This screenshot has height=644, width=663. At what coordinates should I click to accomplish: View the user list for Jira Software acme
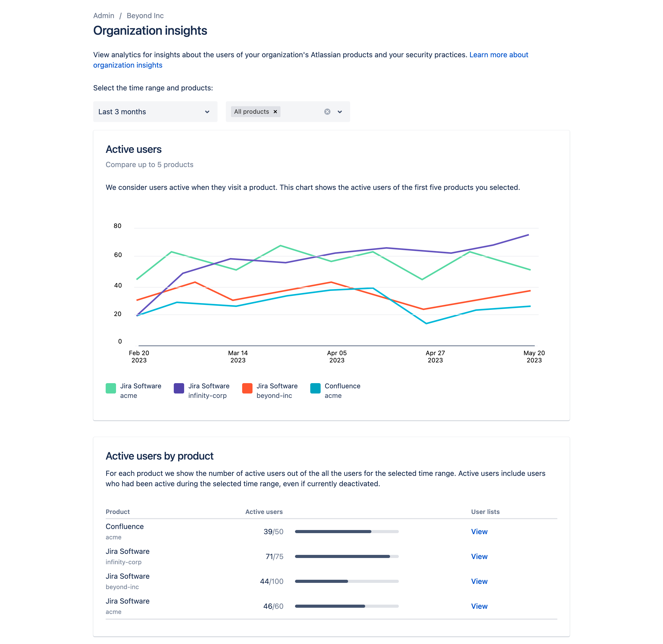pos(479,606)
